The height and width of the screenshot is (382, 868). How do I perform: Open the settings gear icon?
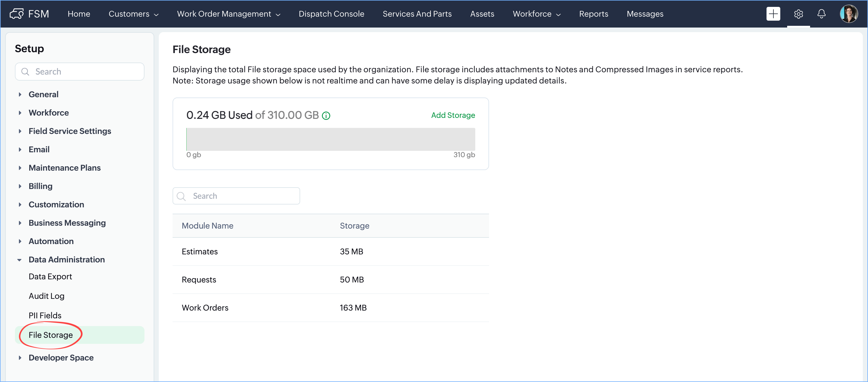click(798, 14)
